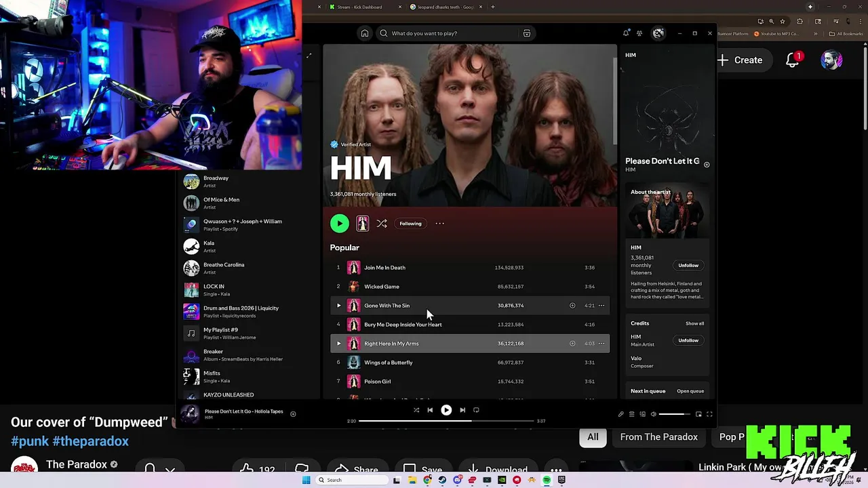Select Join Me In Death track
The image size is (868, 488).
[x=384, y=268]
